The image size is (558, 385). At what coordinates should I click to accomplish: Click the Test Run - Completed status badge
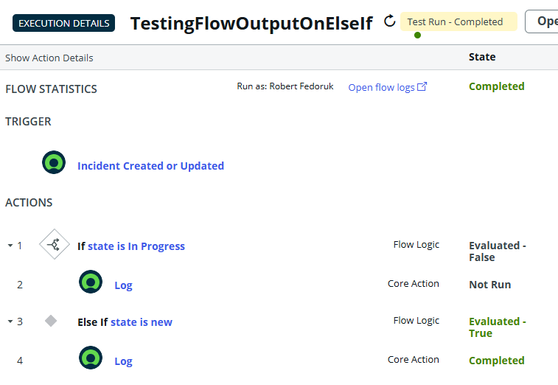(458, 21)
